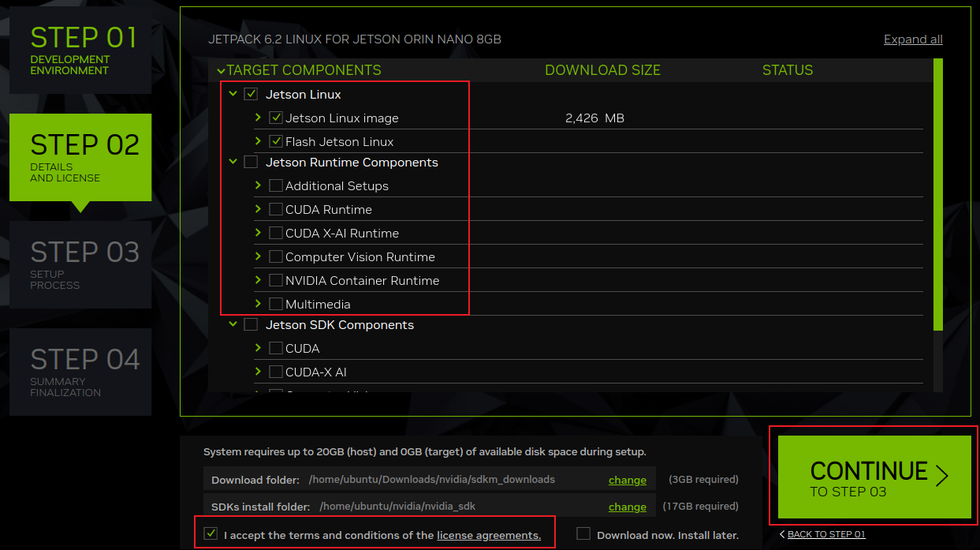
Task: Expand the CUDA-X AI row under SDK Components
Action: coord(258,372)
